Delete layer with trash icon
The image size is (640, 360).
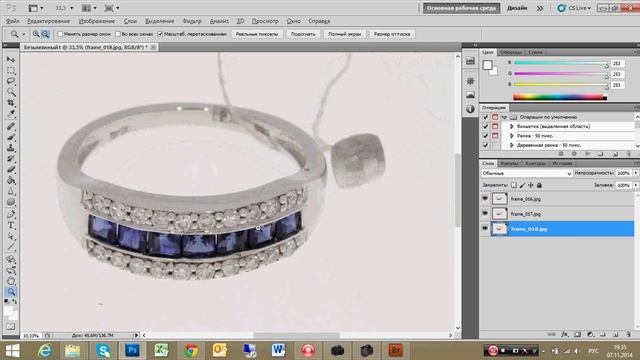click(x=628, y=334)
